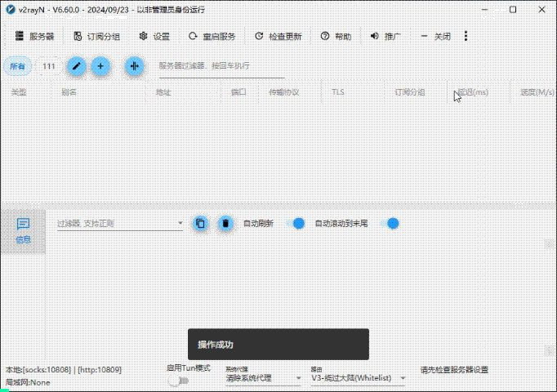The width and height of the screenshot is (557, 392).
Task: Click the trash clear log icon
Action: pos(225,223)
